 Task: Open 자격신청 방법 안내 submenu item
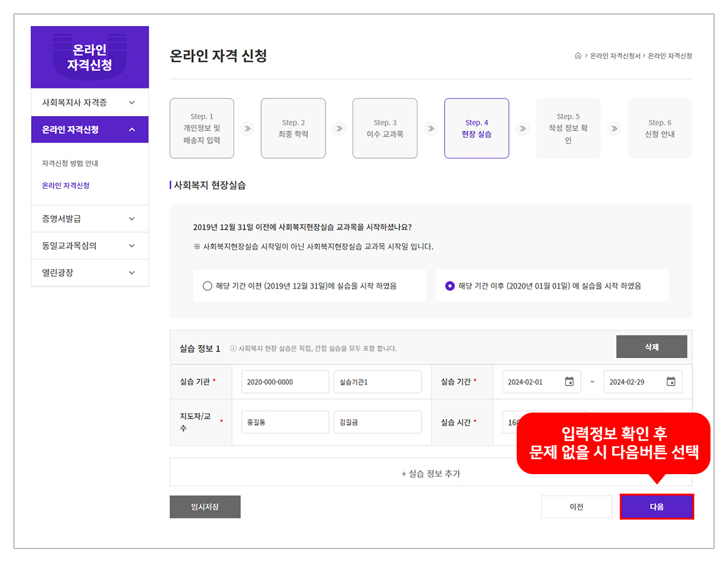point(70,163)
